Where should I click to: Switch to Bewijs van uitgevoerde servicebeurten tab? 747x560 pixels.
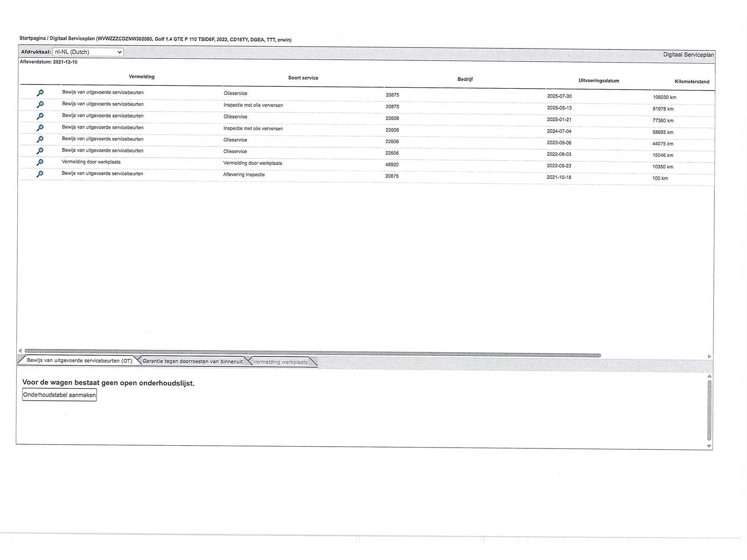tap(79, 360)
